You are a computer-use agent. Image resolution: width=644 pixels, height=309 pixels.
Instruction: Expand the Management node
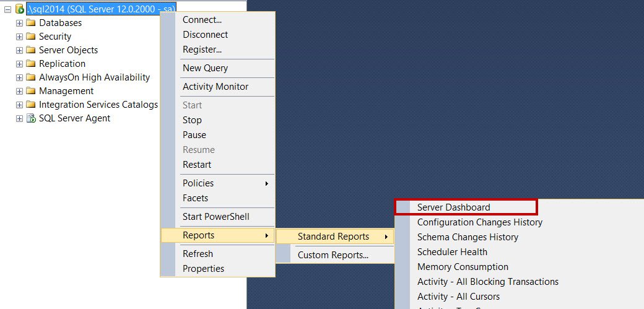click(19, 91)
